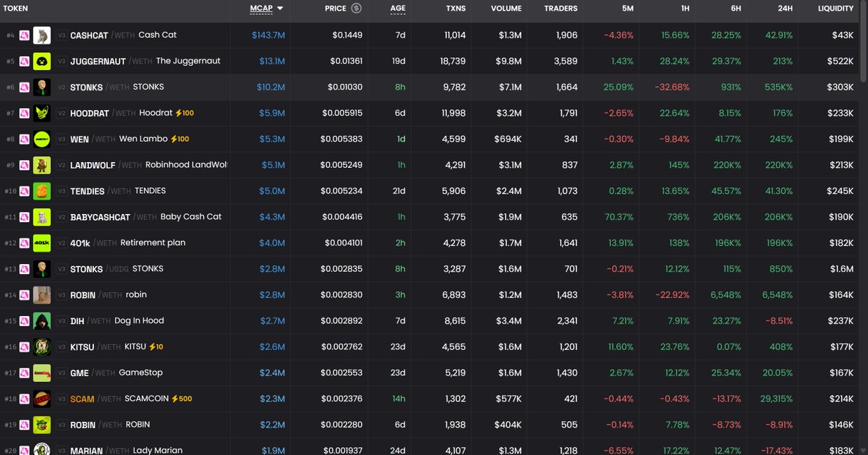Screen dimensions: 868x455
Task: Click the pink chain icon in JUGGERNAUT row
Action: tap(25, 61)
